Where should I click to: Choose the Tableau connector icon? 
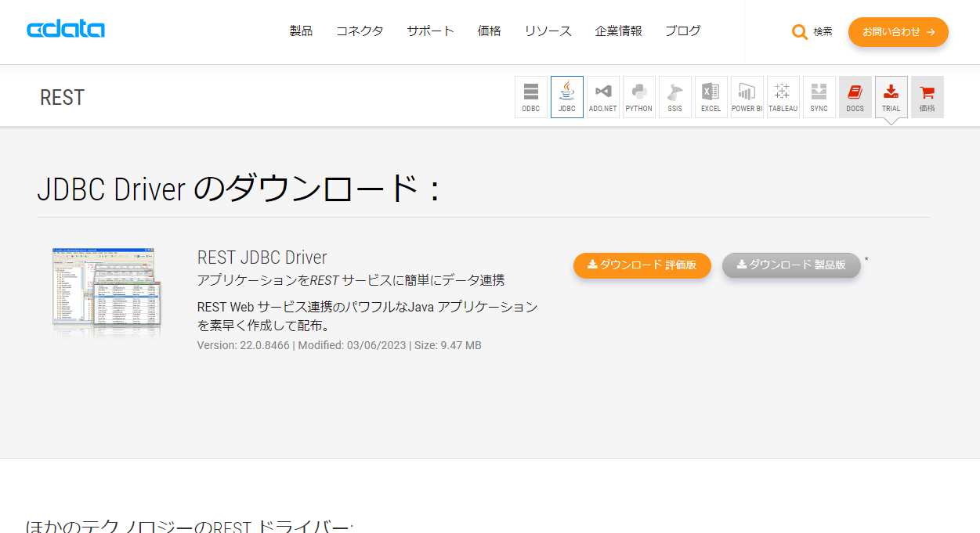[783, 97]
